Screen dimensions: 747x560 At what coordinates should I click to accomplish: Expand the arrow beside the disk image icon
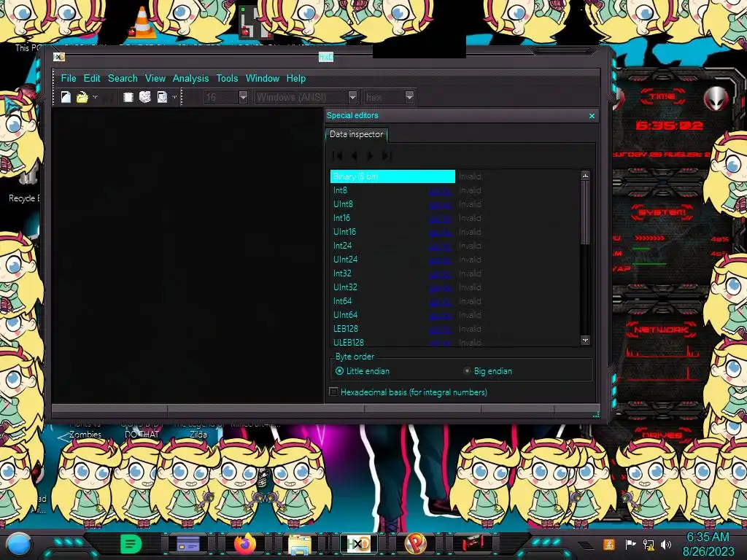pyautogui.click(x=174, y=97)
